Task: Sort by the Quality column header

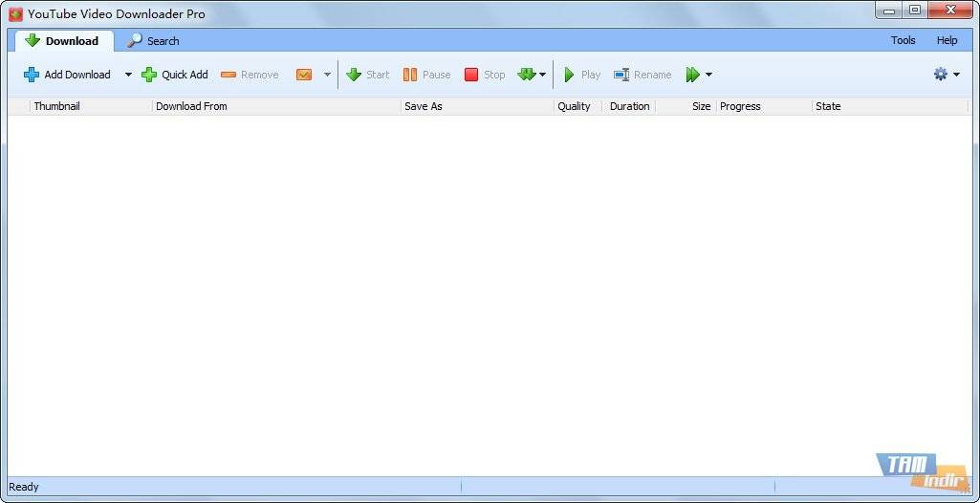Action: [x=574, y=106]
